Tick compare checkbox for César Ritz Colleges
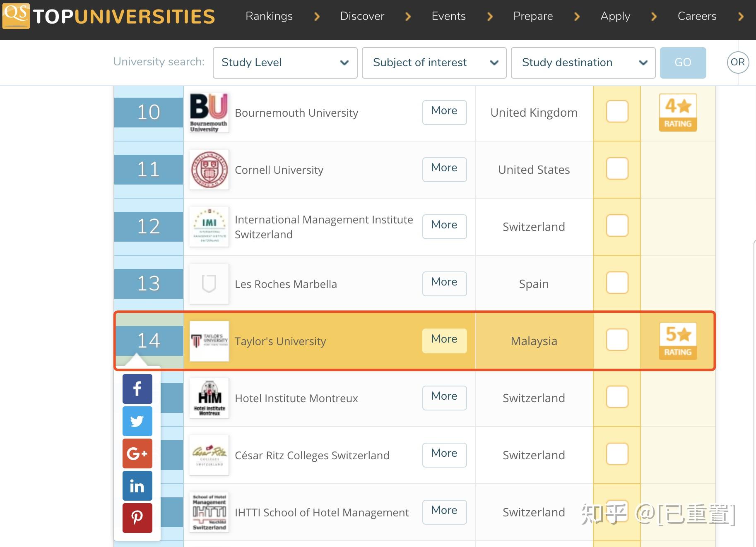The height and width of the screenshot is (547, 756). pos(617,454)
